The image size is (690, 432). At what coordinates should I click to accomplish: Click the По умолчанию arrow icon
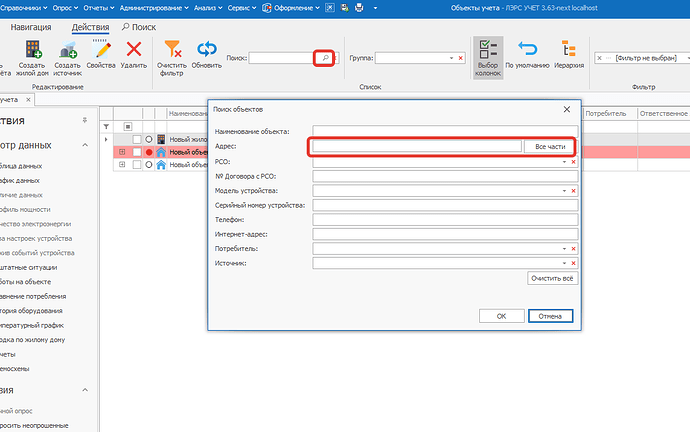pos(528,48)
